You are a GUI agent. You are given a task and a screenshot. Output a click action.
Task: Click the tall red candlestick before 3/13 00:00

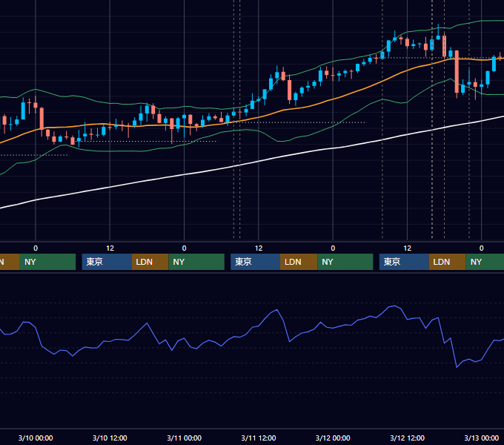(x=457, y=72)
